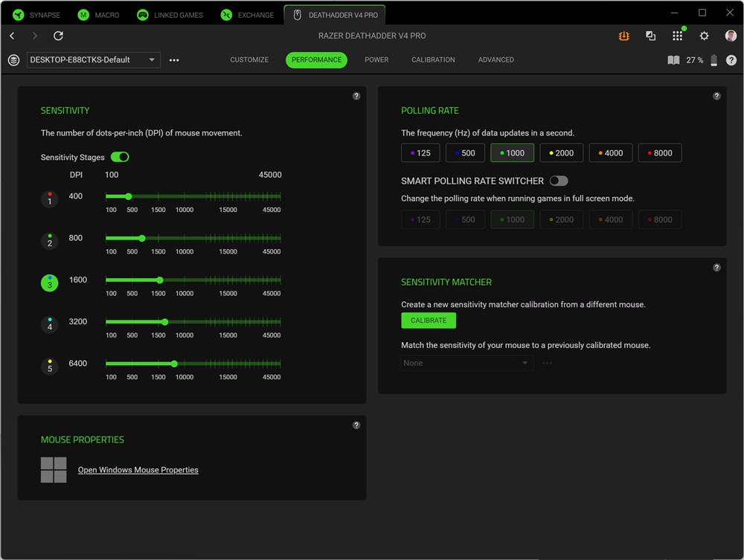
Task: Open Windows Mouse Properties link
Action: coord(138,470)
